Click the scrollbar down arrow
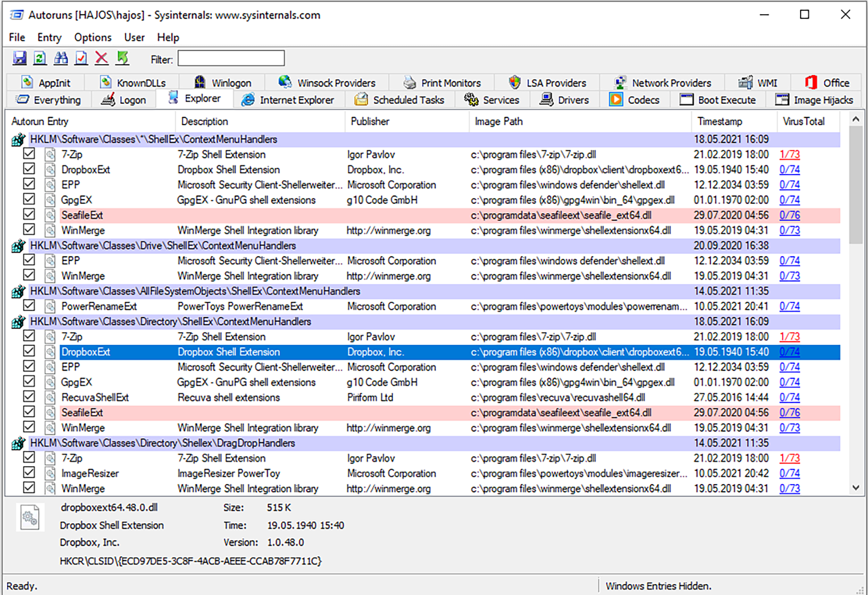 855,487
